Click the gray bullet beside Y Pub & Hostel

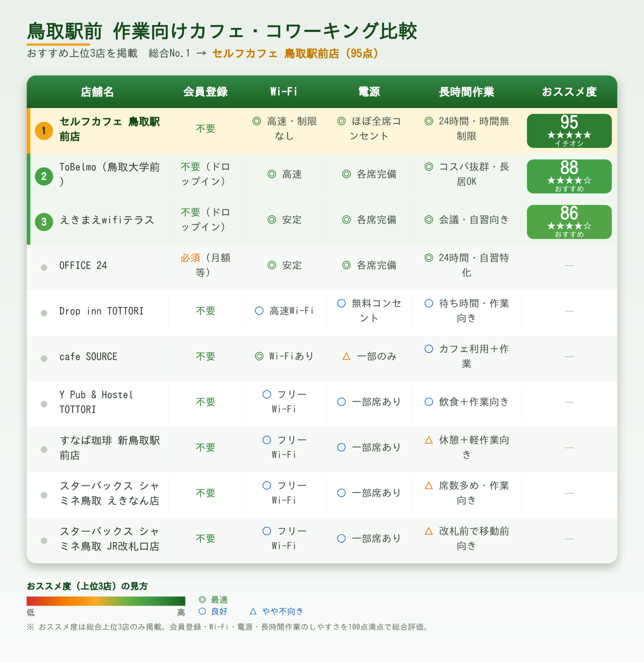click(44, 404)
